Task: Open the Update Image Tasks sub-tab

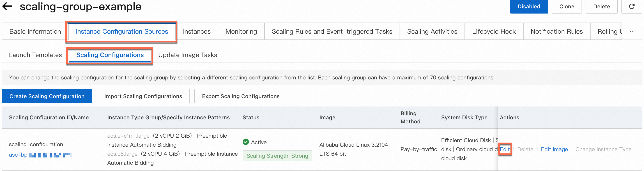Action: [x=188, y=55]
